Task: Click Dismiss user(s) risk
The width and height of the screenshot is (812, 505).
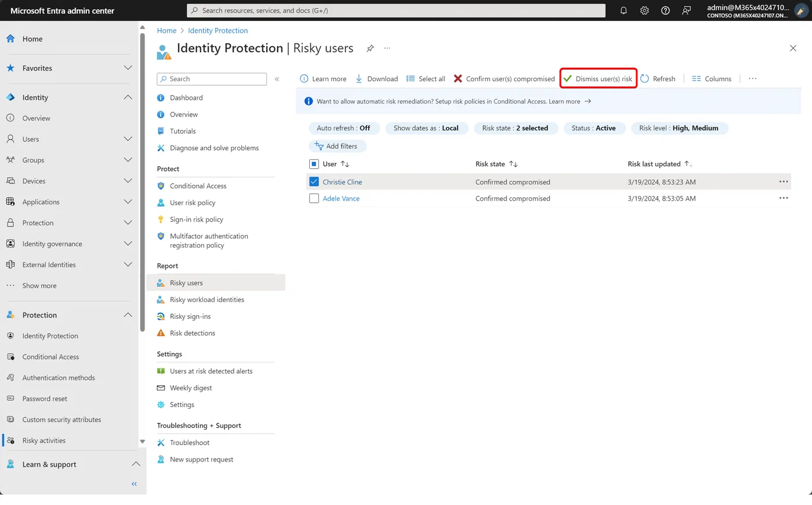Action: (x=598, y=79)
